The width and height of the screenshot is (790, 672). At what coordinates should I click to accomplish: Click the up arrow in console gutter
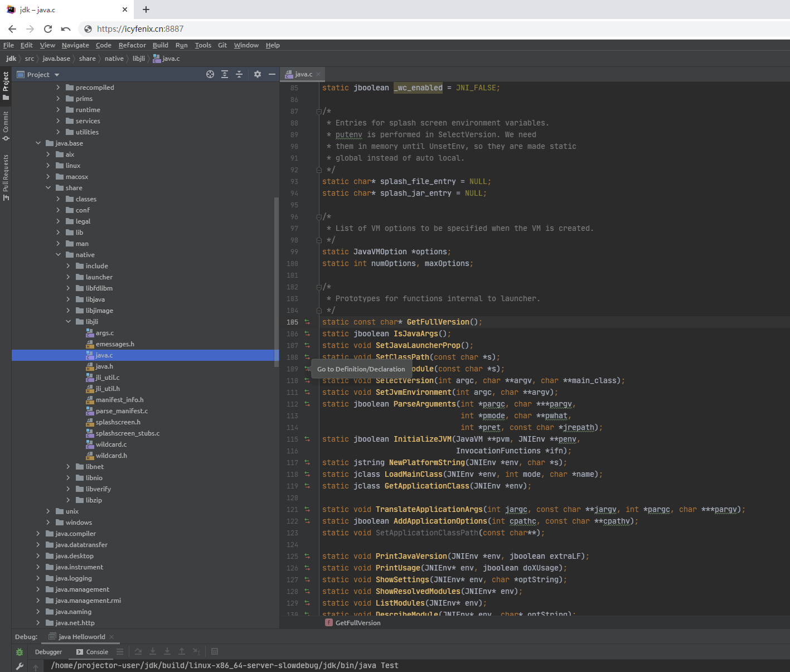tap(36, 667)
